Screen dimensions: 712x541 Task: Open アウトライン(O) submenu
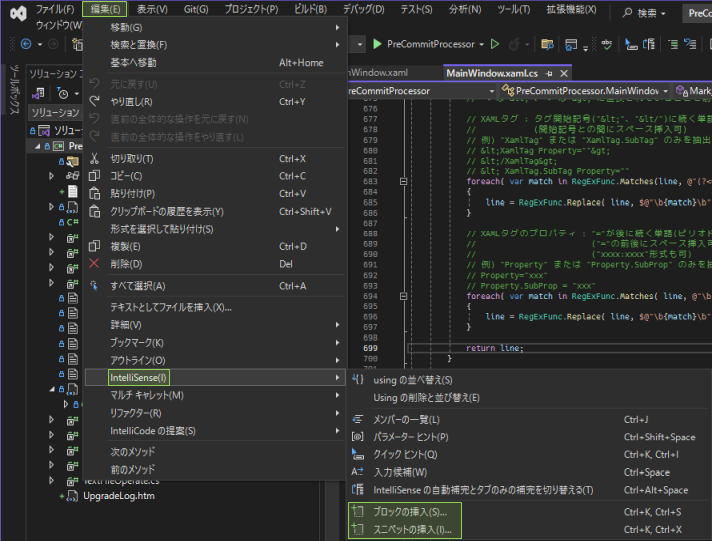[x=215, y=361]
